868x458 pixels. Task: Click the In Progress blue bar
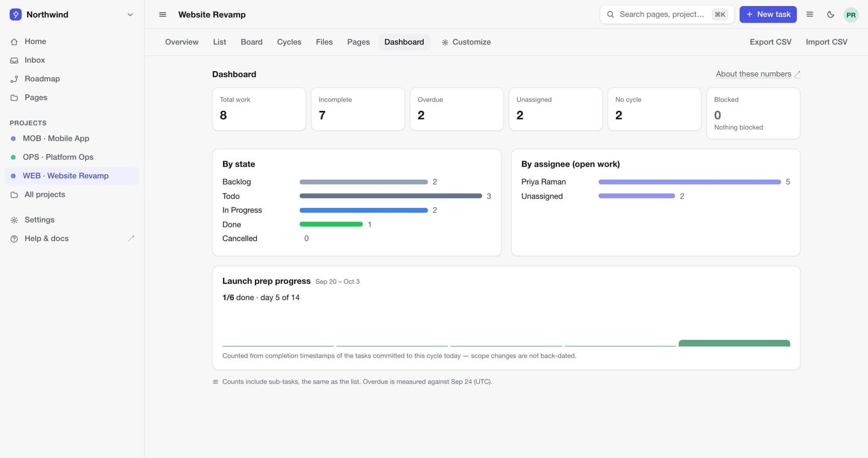pyautogui.click(x=363, y=210)
